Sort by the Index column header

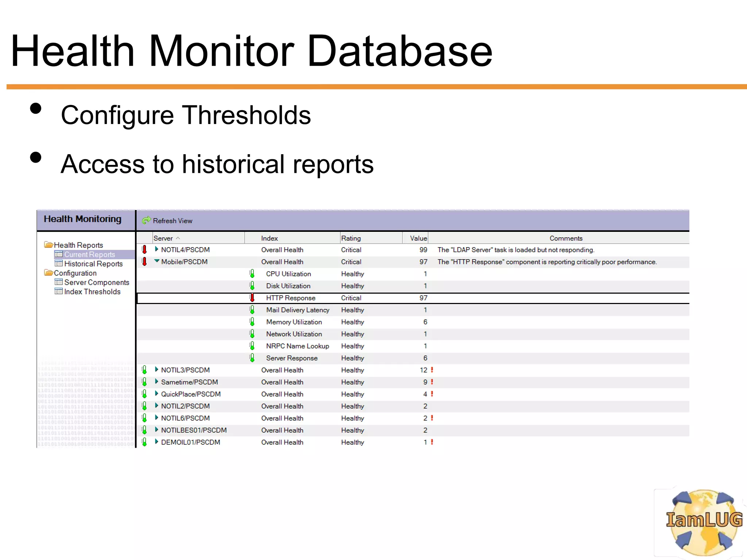click(293, 238)
